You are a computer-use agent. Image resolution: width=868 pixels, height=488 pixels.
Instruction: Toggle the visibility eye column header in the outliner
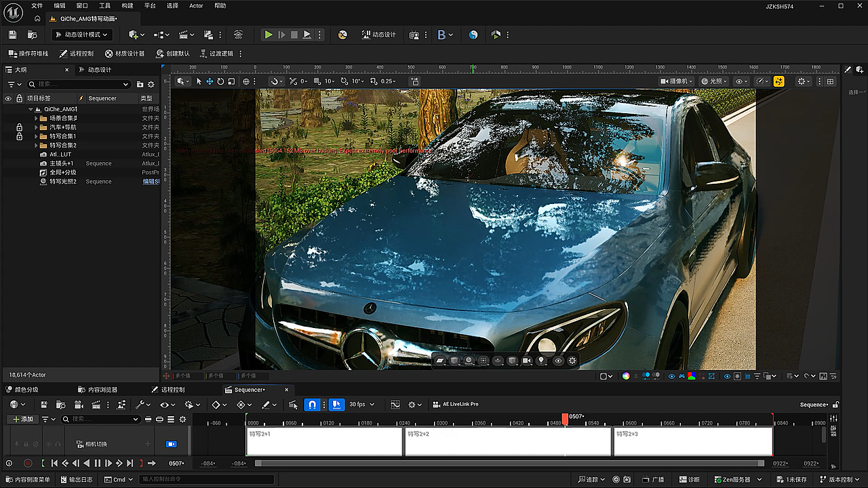coord(8,98)
